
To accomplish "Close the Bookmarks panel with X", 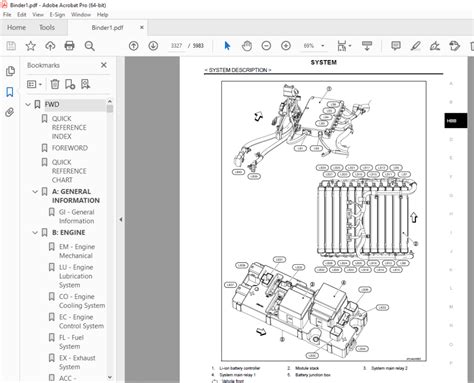I will pyautogui.click(x=104, y=65).
